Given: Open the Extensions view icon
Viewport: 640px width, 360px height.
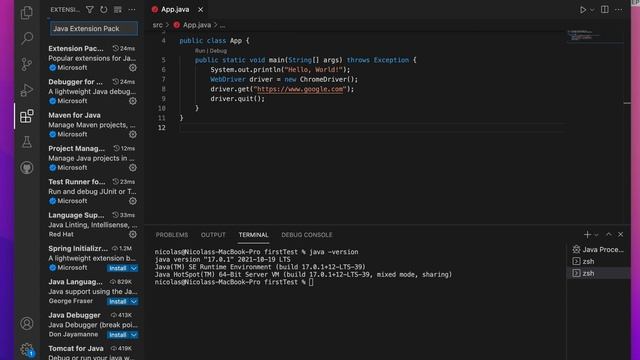Looking at the screenshot, I should 27,116.
